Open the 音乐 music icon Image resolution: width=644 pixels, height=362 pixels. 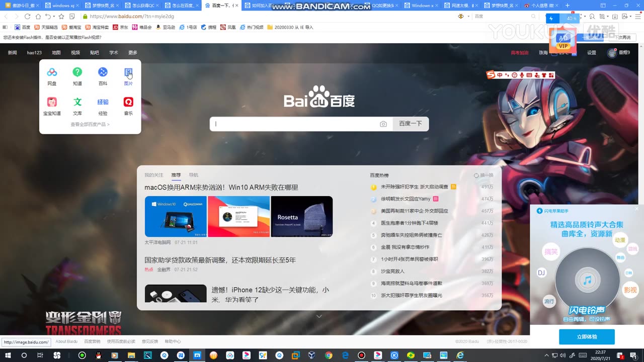[x=128, y=102]
